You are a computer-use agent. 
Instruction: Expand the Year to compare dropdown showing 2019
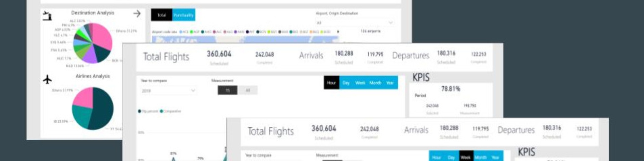168,91
